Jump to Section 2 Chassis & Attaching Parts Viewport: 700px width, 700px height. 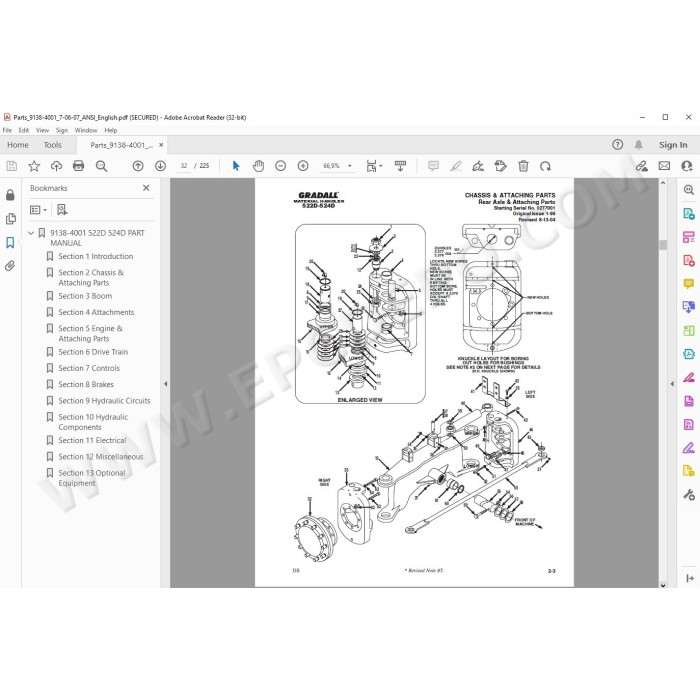[x=91, y=278]
